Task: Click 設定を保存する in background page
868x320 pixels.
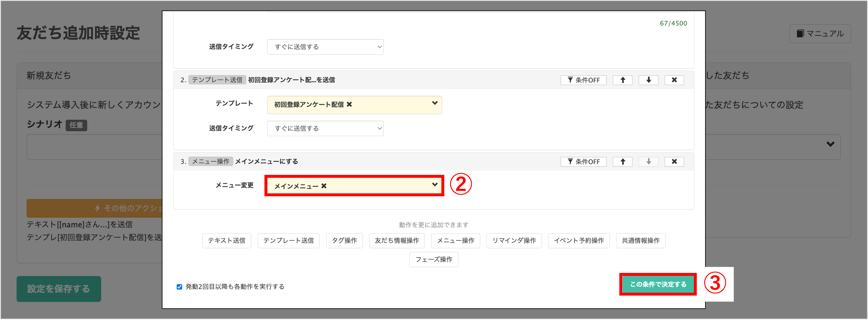Action: click(59, 289)
